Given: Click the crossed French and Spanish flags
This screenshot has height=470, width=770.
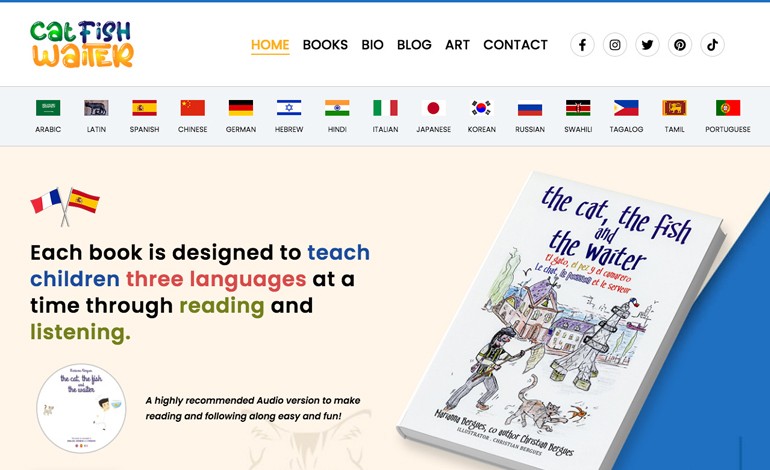Looking at the screenshot, I should 65,207.
